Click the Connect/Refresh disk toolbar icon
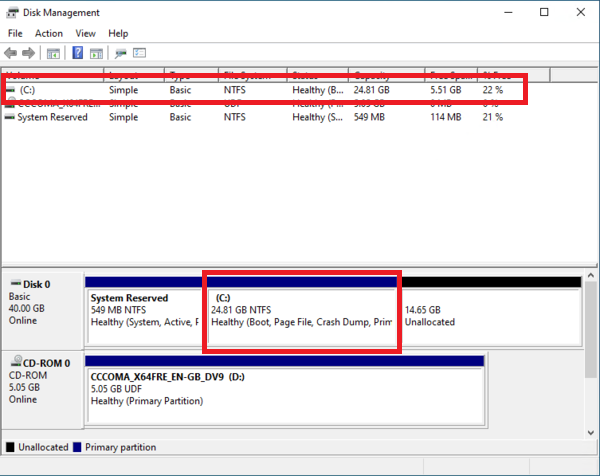Image resolution: width=600 pixels, height=476 pixels. point(121,53)
